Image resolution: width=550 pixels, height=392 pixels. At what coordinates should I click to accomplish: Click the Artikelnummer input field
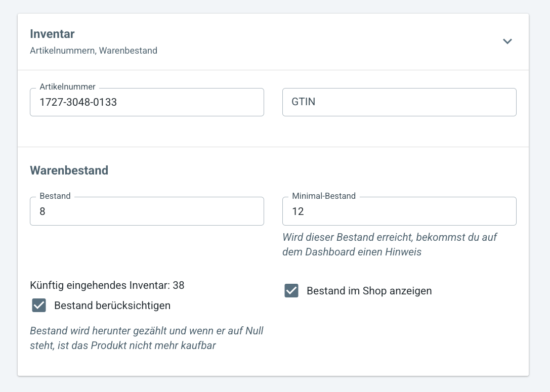(147, 102)
